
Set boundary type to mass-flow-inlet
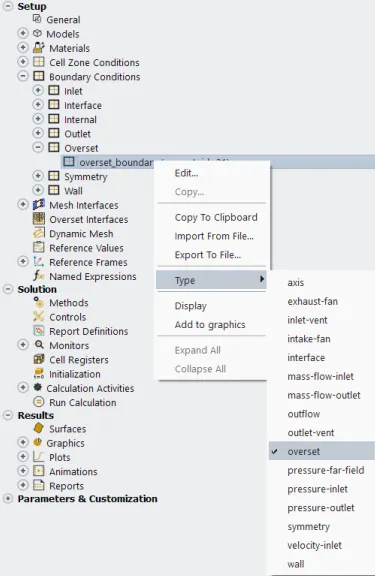[x=322, y=376]
